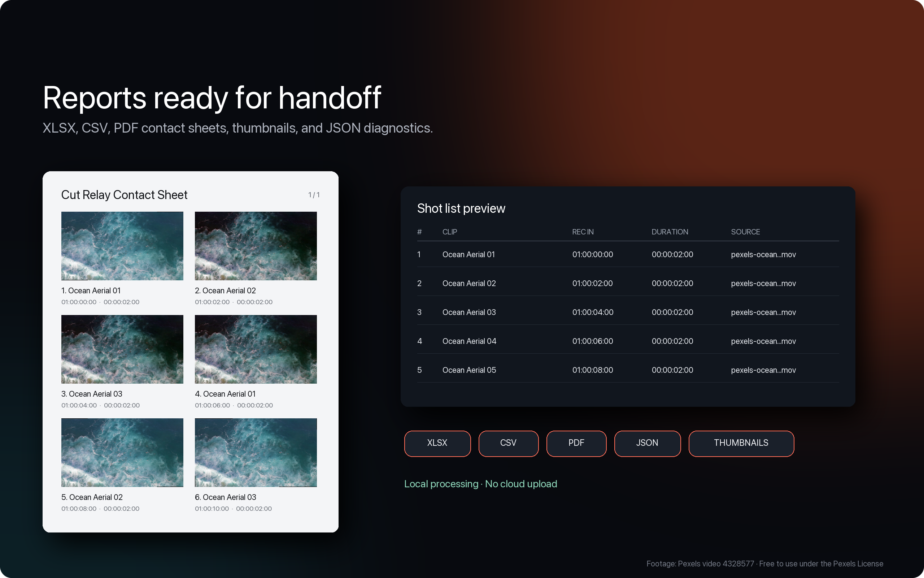Screen dimensions: 924x578
Task: Click rec in value 01:00:04:00 in table
Action: [593, 312]
